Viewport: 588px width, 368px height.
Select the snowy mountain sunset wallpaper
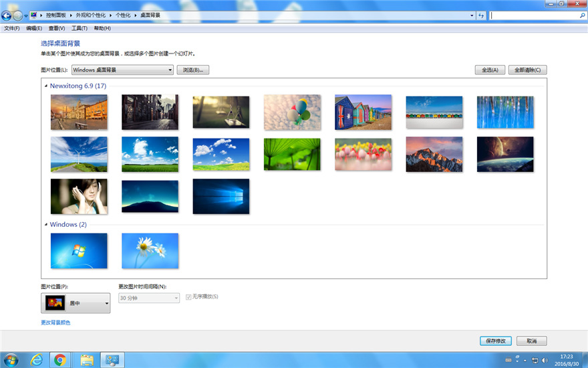coord(434,155)
